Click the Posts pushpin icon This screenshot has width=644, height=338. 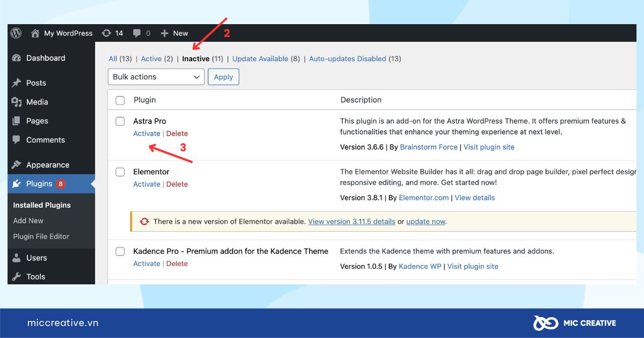tap(17, 83)
